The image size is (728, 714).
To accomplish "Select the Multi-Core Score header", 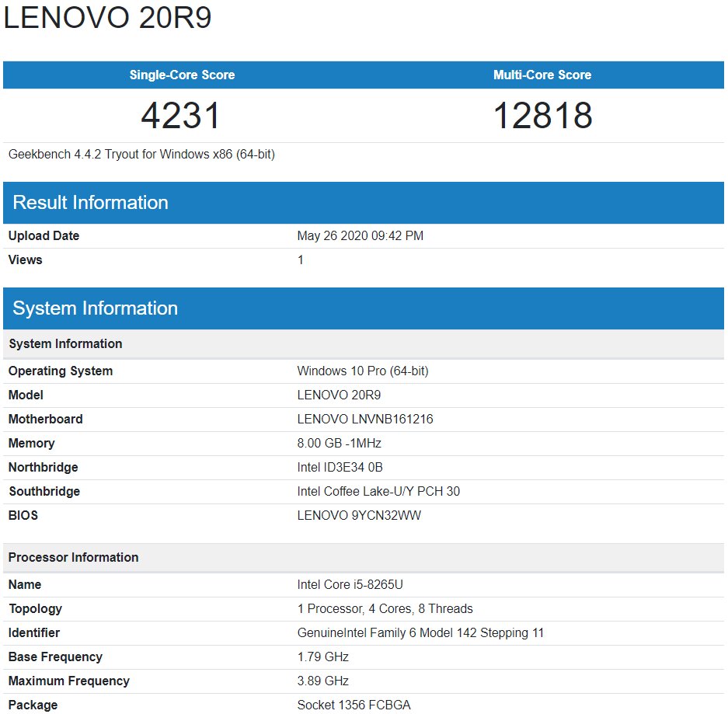I will tap(542, 75).
